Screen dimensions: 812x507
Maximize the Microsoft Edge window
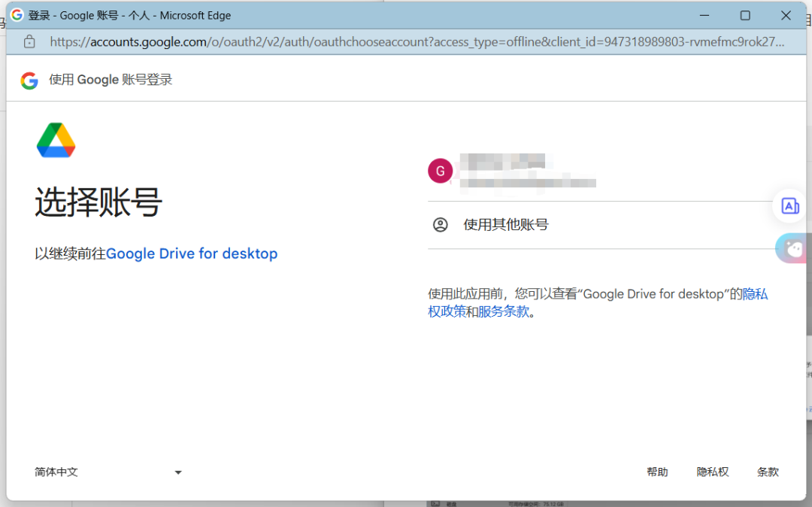(x=745, y=16)
